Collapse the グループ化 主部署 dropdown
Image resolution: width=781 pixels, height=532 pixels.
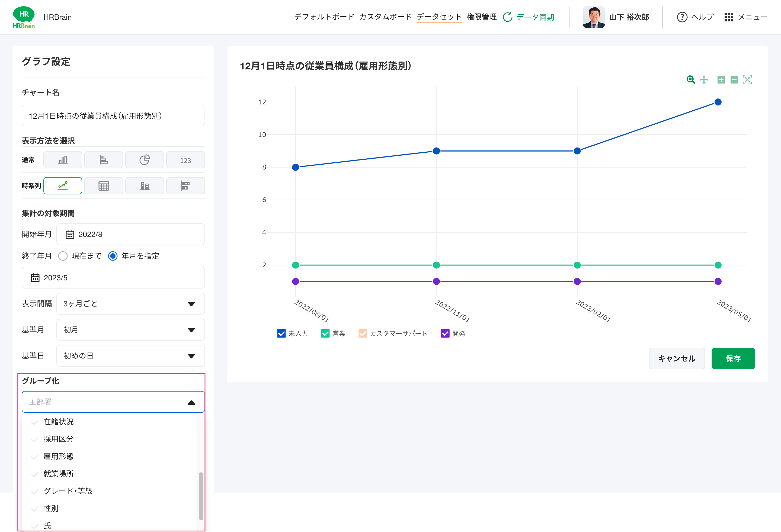pos(191,402)
